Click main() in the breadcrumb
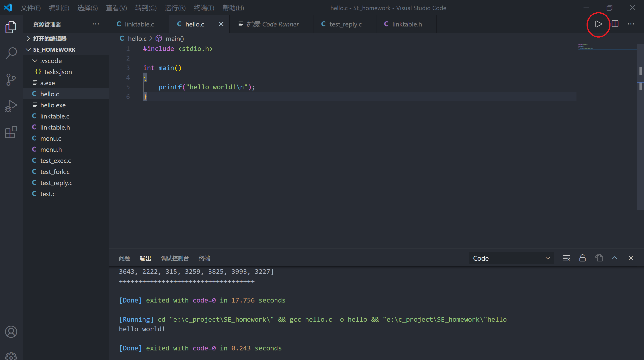The width and height of the screenshot is (644, 360). coord(174,39)
